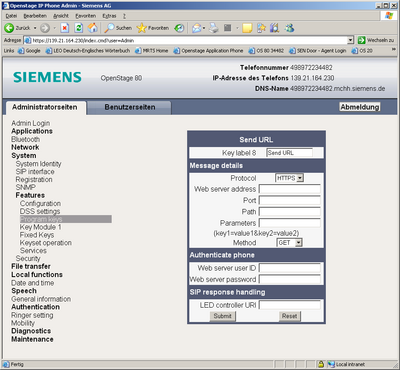Click the security padlock in status bar
Viewport: 400px width, 370px height.
[321, 364]
